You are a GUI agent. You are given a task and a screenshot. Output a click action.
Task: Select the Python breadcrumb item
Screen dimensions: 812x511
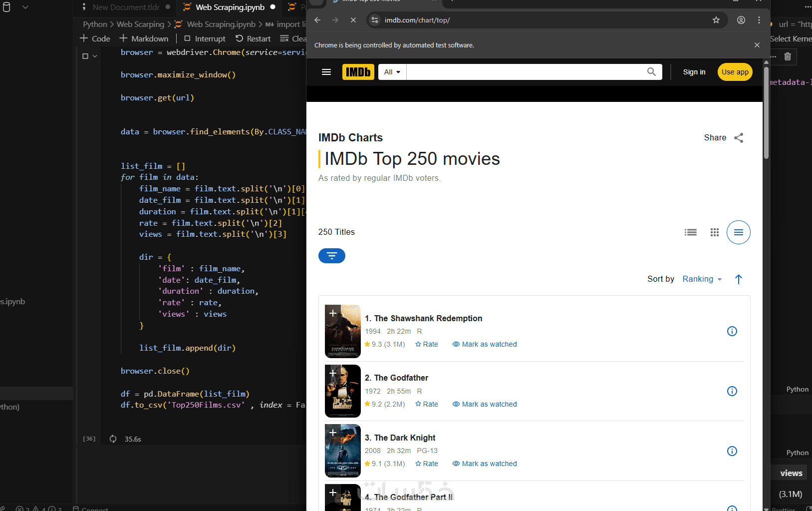click(95, 24)
